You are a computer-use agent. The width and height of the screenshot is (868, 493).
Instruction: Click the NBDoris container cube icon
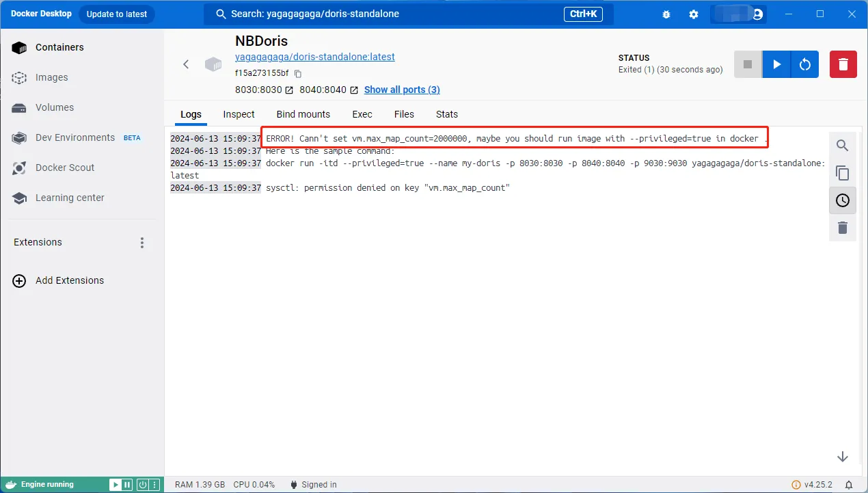(x=214, y=64)
